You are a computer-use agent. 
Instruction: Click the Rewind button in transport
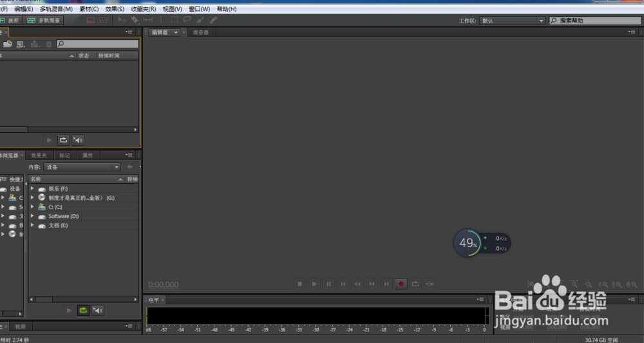tap(357, 284)
